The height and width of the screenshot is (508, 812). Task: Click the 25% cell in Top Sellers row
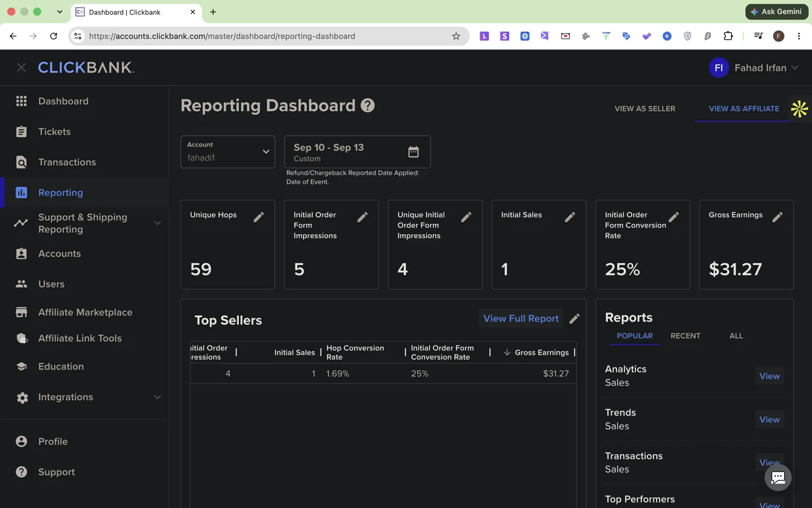click(x=420, y=374)
